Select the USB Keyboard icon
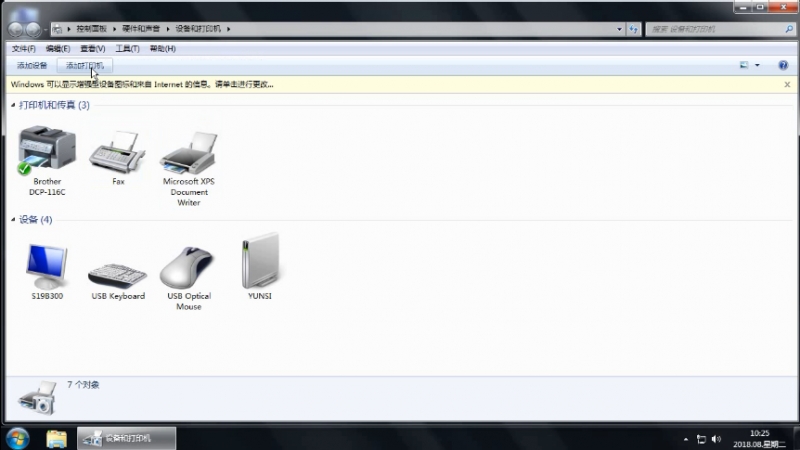Image resolution: width=800 pixels, height=450 pixels. pos(118,276)
